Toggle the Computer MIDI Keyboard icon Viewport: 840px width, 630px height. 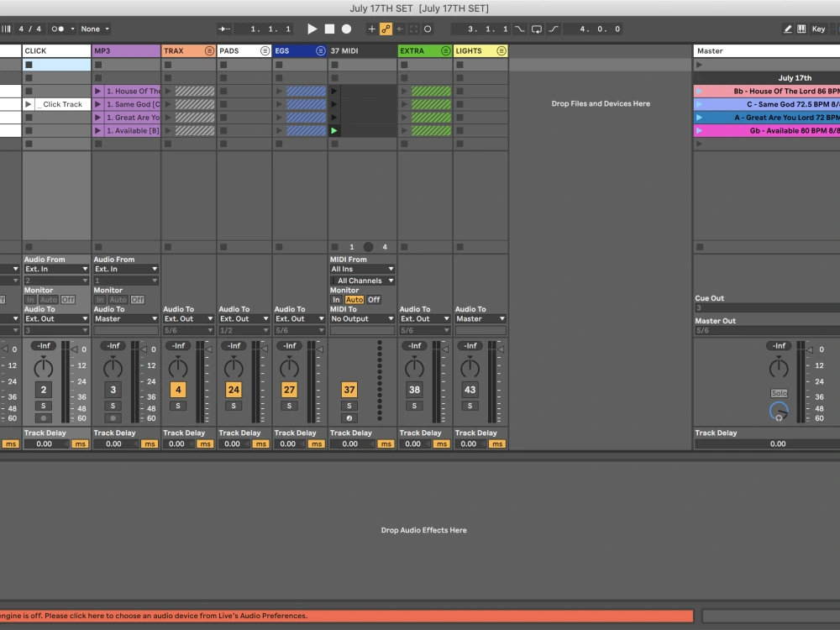tap(801, 29)
